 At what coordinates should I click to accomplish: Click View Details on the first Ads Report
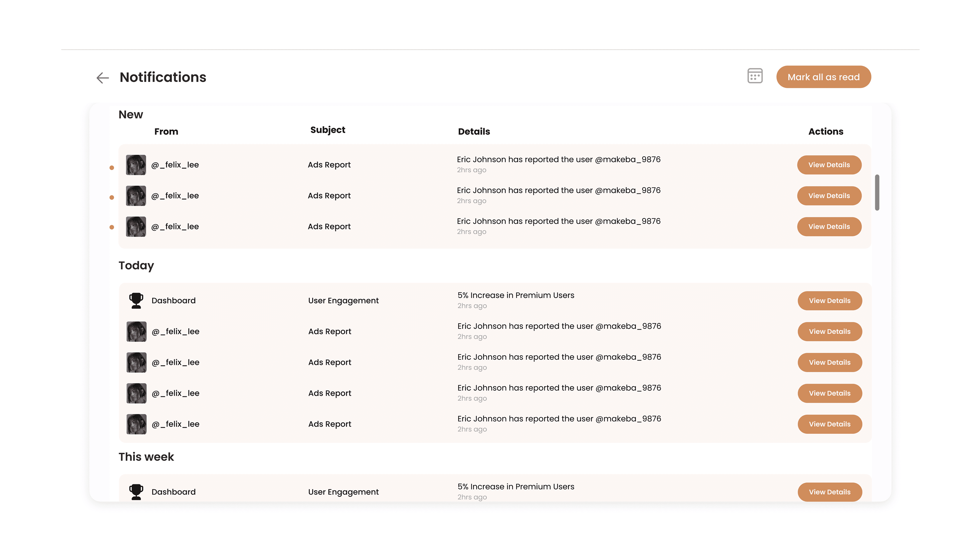click(829, 165)
